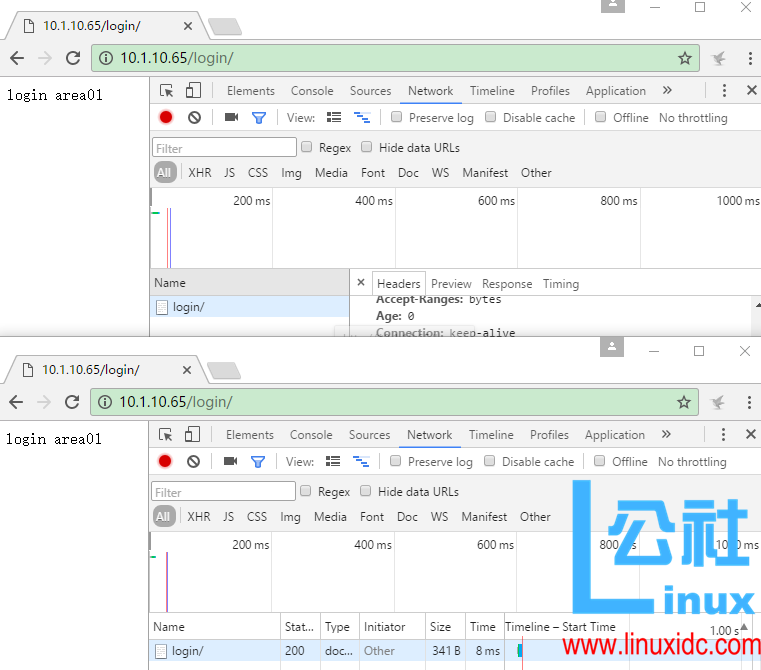The image size is (761, 670).
Task: Open Elements tab in top DevTools
Action: point(250,91)
